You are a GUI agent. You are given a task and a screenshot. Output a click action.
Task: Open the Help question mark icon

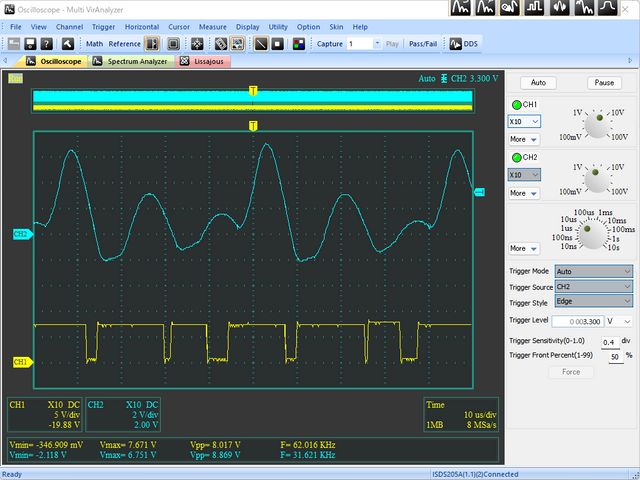pos(48,44)
